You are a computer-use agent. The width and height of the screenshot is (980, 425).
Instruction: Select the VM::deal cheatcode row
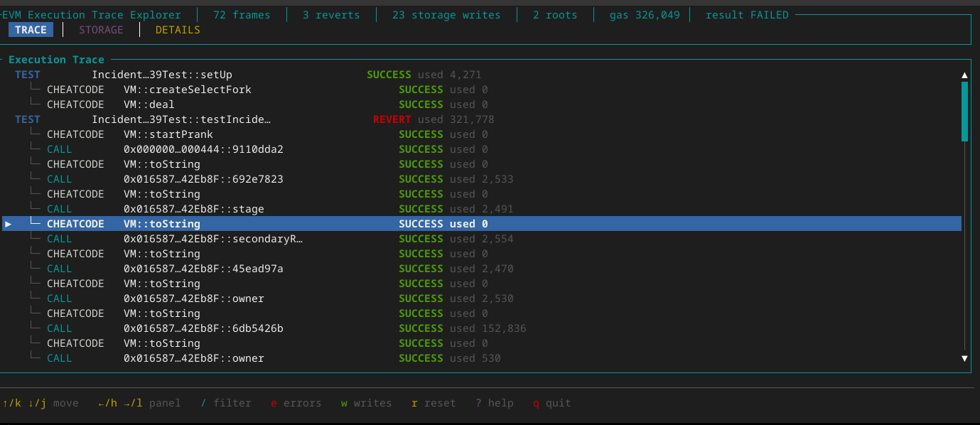482,104
